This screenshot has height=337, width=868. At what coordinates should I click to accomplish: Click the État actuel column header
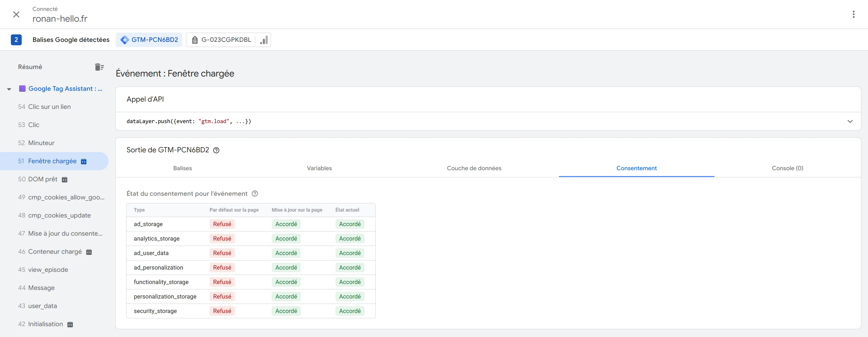click(x=347, y=210)
